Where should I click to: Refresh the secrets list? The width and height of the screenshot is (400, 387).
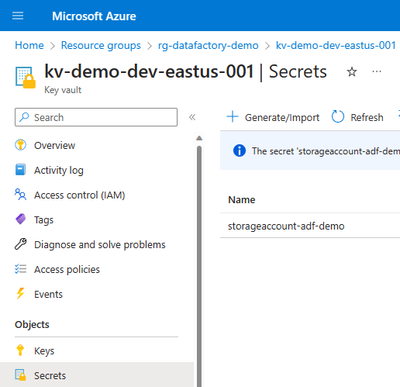coord(357,117)
